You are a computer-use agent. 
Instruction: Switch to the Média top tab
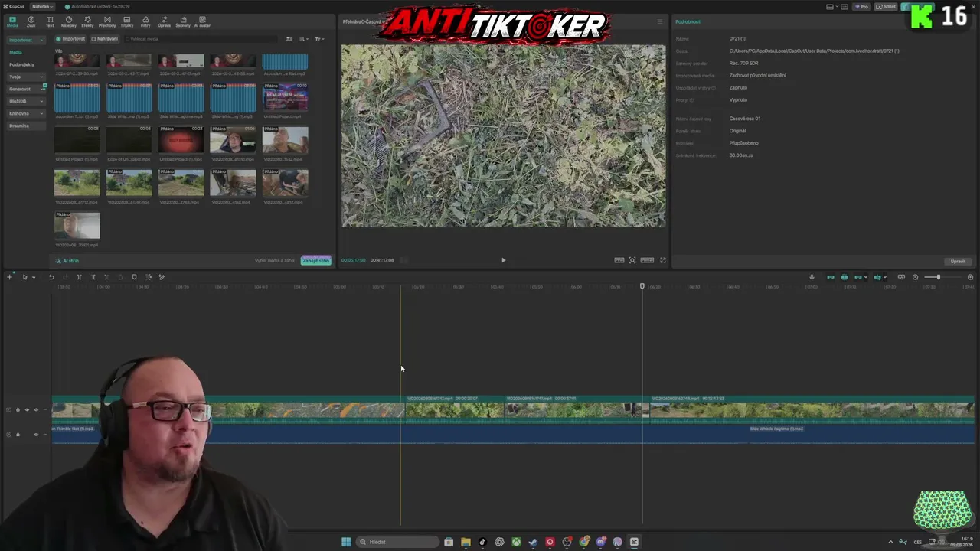pyautogui.click(x=12, y=21)
